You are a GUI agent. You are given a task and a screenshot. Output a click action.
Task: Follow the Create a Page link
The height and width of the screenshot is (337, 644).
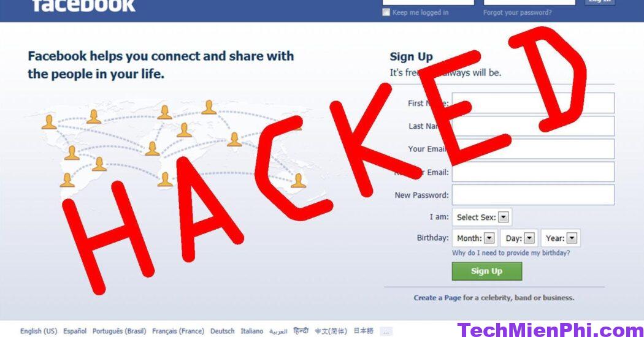coord(437,298)
